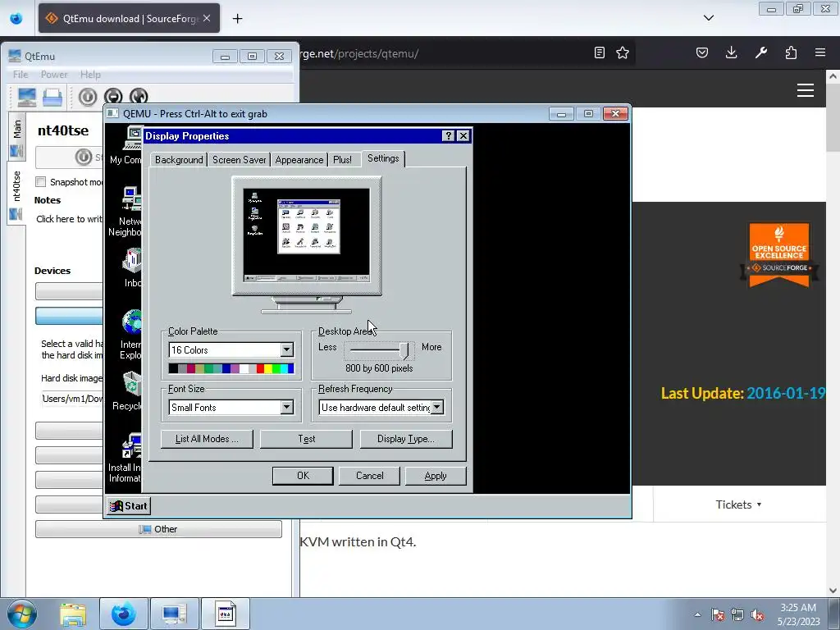Click the Desktop Area slider handle
The width and height of the screenshot is (840, 630).
[404, 349]
